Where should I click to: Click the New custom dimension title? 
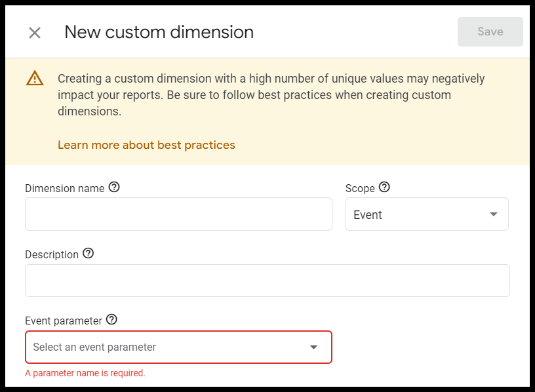[159, 32]
